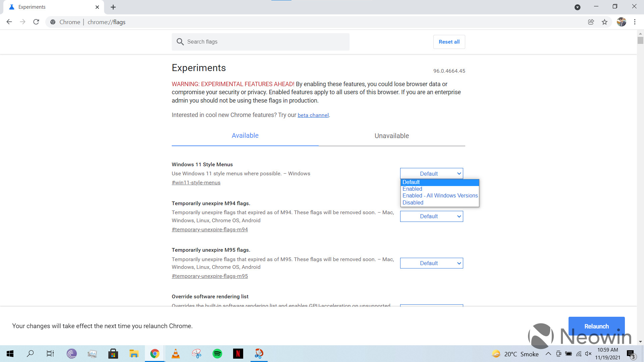Open Chrome's three-dot browser menu

635,22
